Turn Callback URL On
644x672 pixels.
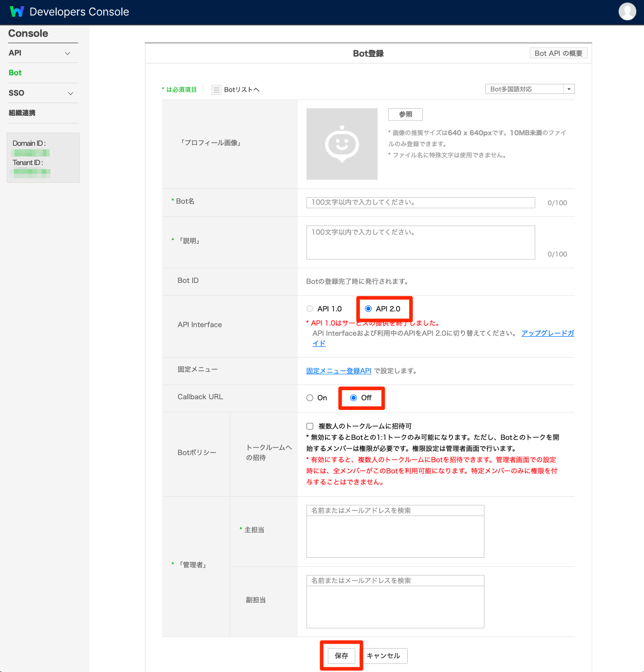point(310,398)
